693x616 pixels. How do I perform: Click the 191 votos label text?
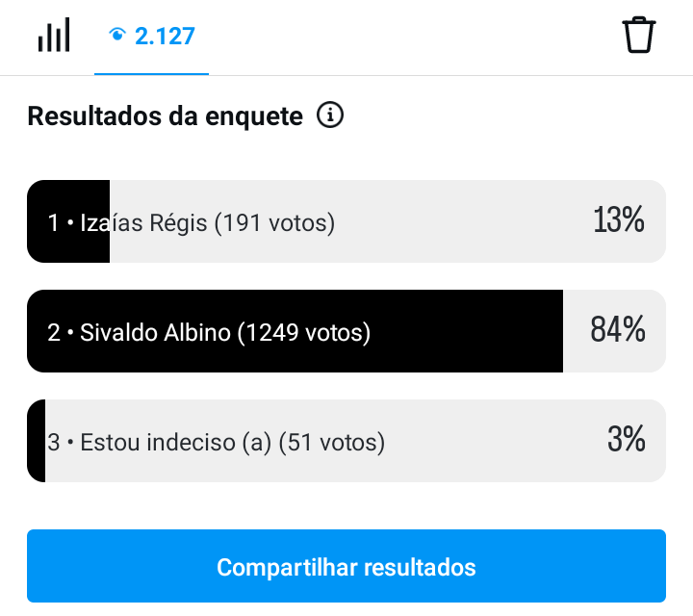click(x=274, y=223)
